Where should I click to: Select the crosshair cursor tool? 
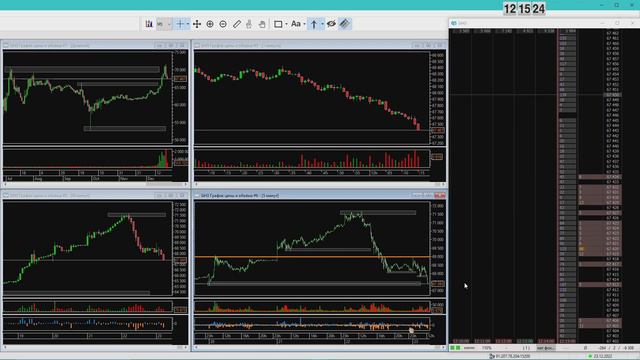(180, 24)
